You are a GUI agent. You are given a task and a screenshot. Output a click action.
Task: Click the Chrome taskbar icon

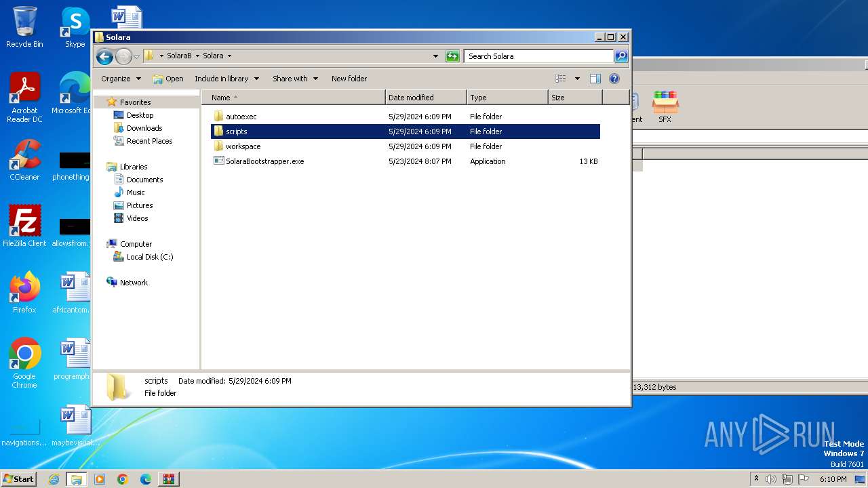point(123,479)
